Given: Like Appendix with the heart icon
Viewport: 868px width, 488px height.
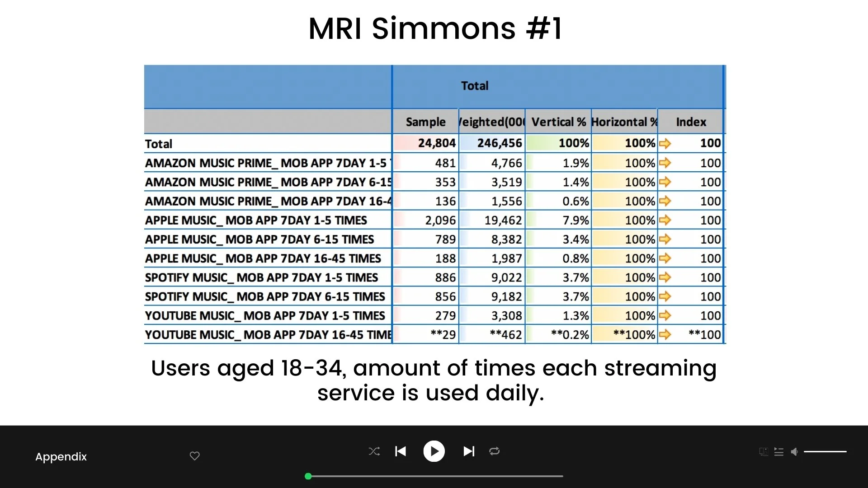Looking at the screenshot, I should click(194, 456).
